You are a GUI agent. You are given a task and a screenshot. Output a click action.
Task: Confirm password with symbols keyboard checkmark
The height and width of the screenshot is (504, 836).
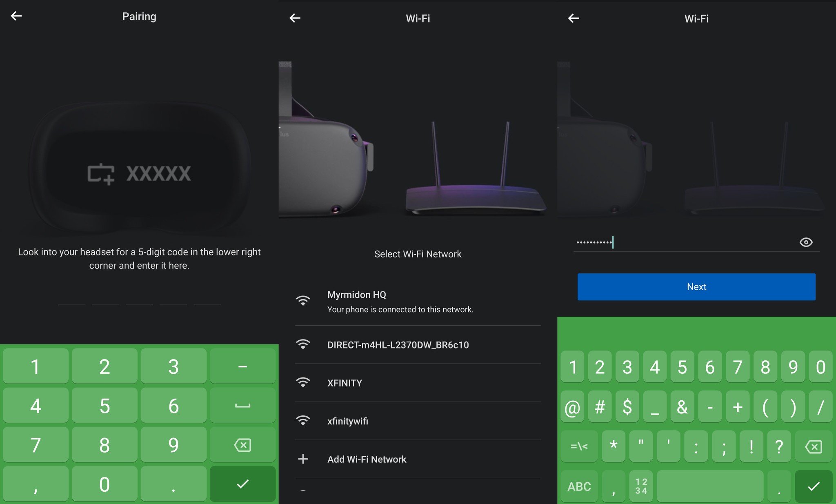[x=813, y=486]
